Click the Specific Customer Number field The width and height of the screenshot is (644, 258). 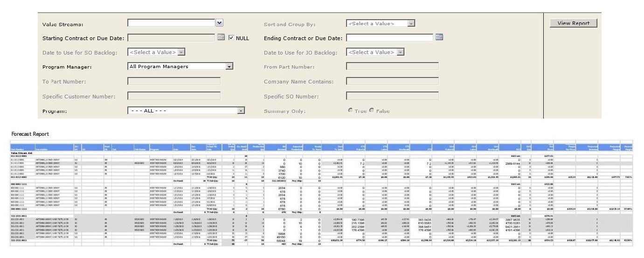coord(174,97)
